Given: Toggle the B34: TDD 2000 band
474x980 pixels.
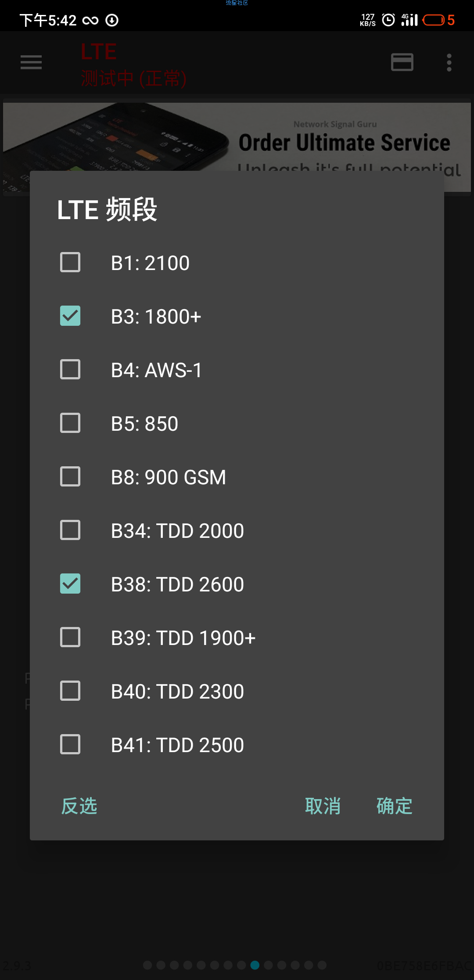Looking at the screenshot, I should 70,530.
